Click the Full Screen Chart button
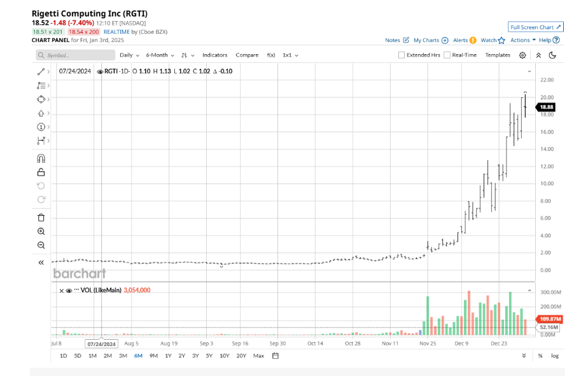Image resolution: width=588 pixels, height=376 pixels. [535, 27]
